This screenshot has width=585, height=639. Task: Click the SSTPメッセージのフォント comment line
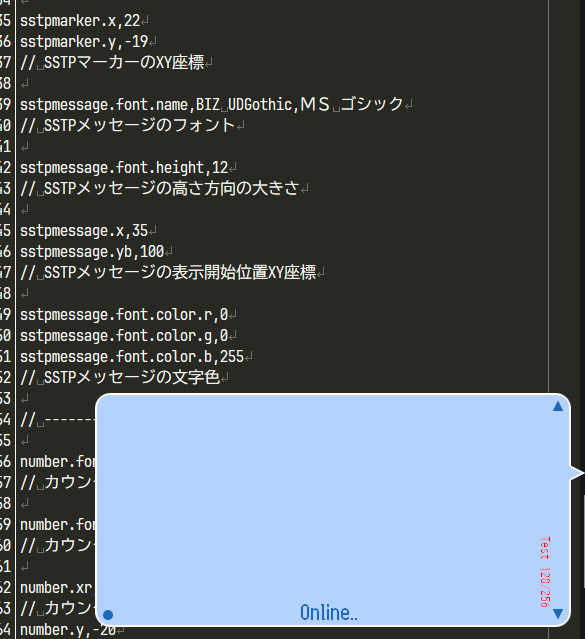(x=128, y=125)
